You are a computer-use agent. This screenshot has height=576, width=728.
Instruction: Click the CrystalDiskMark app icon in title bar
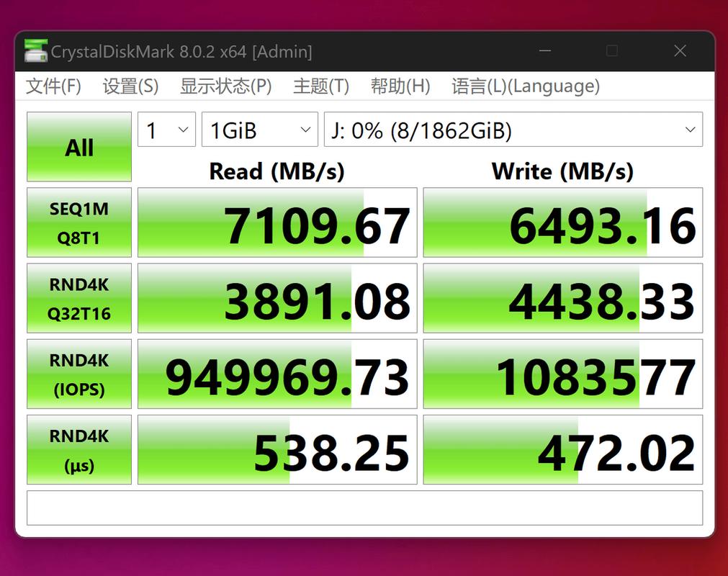point(36,50)
